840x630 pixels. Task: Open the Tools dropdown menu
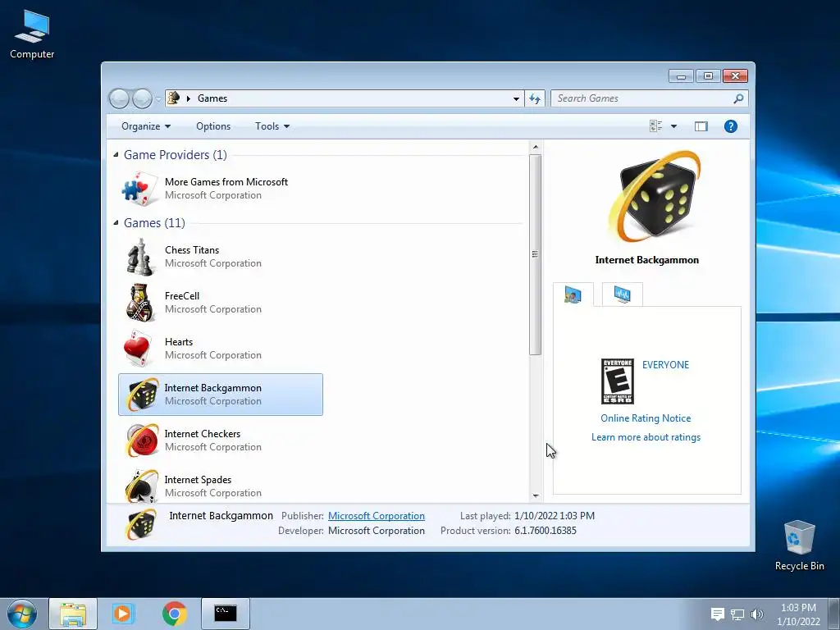(272, 126)
